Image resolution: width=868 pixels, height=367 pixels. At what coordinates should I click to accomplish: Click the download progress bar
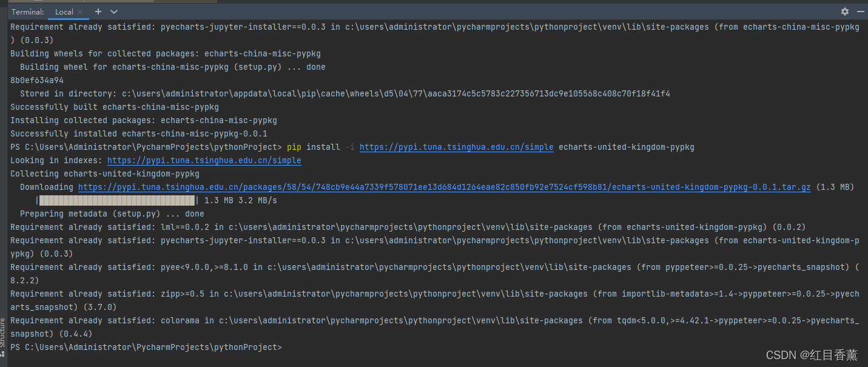tap(118, 201)
